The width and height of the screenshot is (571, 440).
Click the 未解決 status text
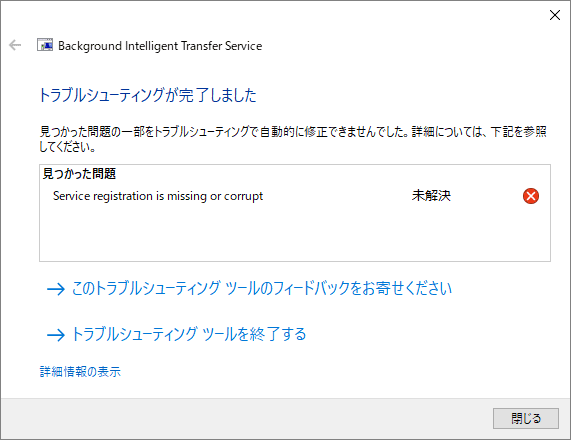(x=431, y=196)
